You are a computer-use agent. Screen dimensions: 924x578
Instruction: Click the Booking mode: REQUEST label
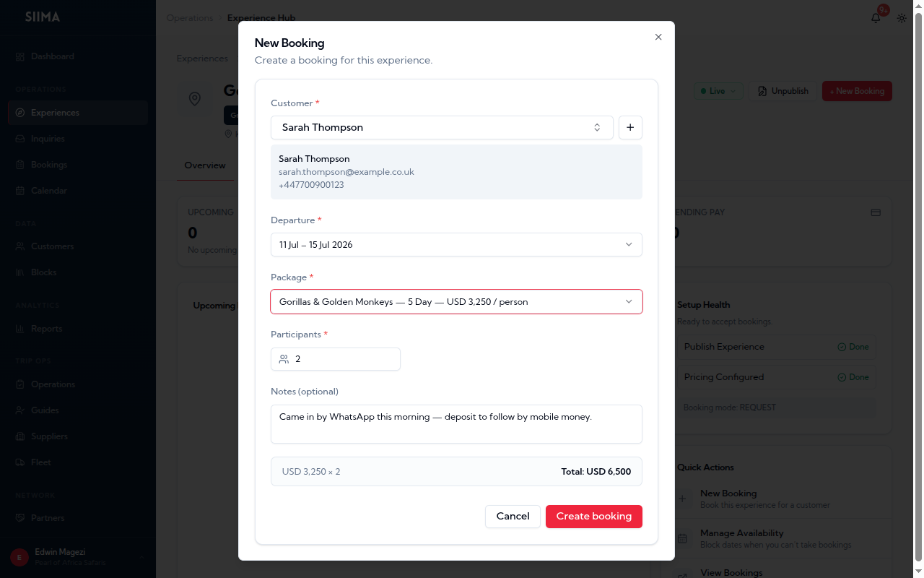(x=730, y=407)
